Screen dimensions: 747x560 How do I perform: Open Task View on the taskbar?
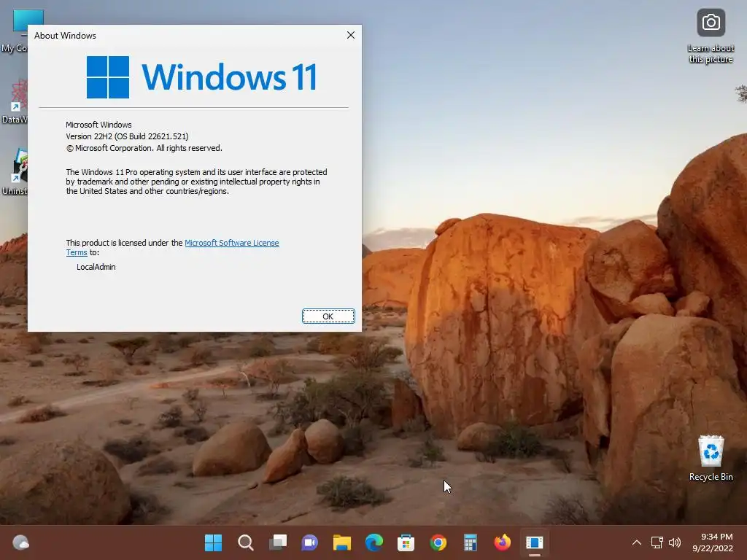coord(278,542)
